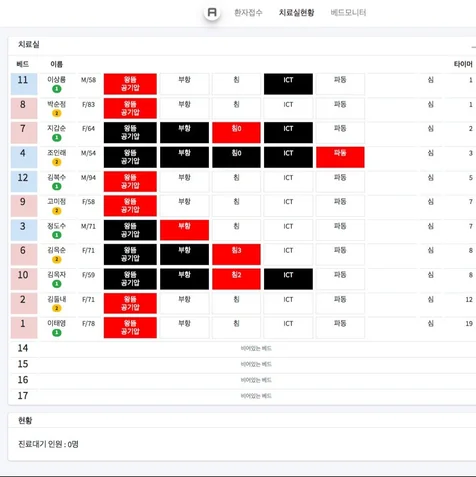Switch to the 베드모니터 tab
476x477 pixels.
point(348,13)
